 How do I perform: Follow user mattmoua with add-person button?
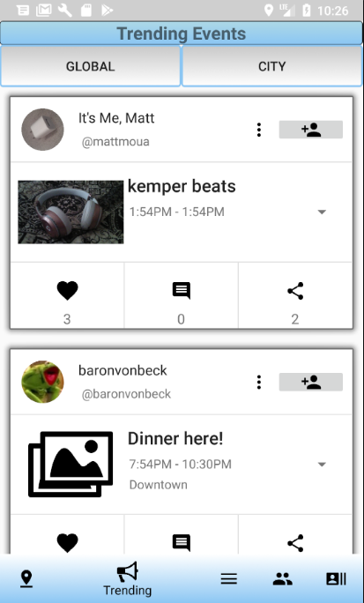(310, 130)
